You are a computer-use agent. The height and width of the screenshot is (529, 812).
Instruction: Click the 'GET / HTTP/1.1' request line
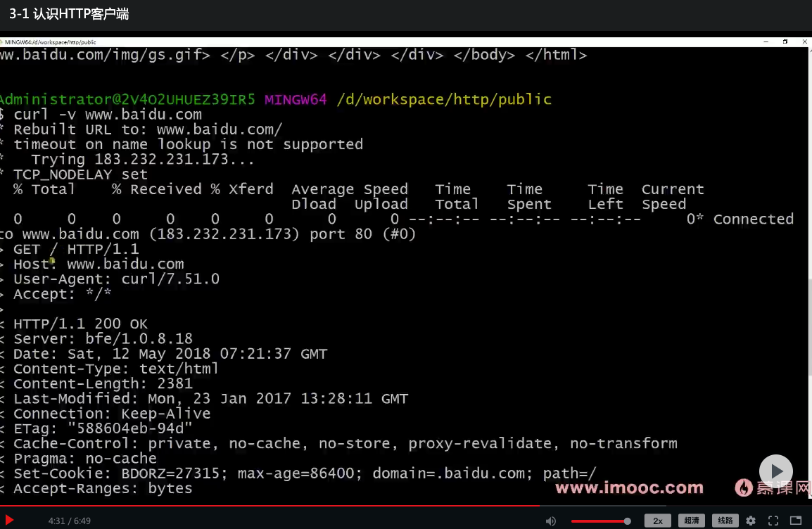76,249
